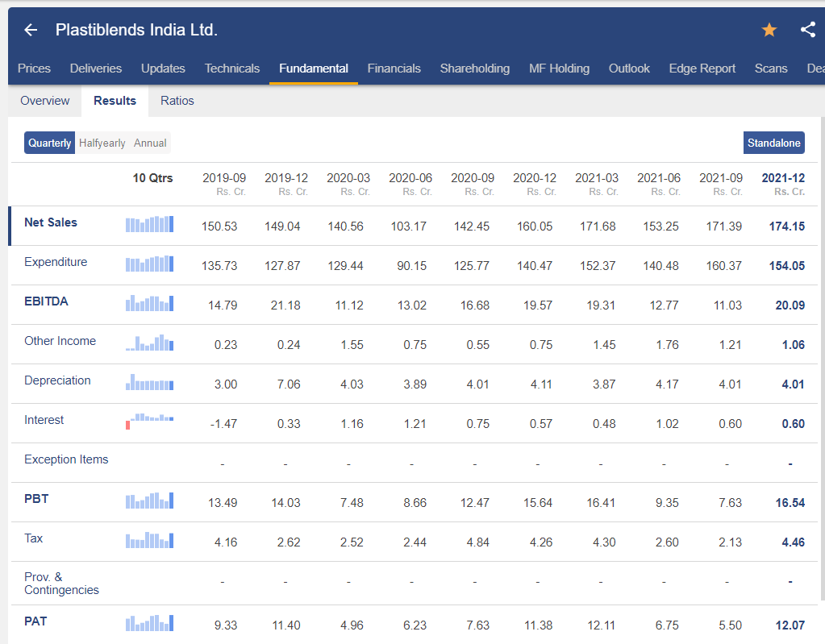Open the Prices tab
The image size is (825, 644).
34,69
